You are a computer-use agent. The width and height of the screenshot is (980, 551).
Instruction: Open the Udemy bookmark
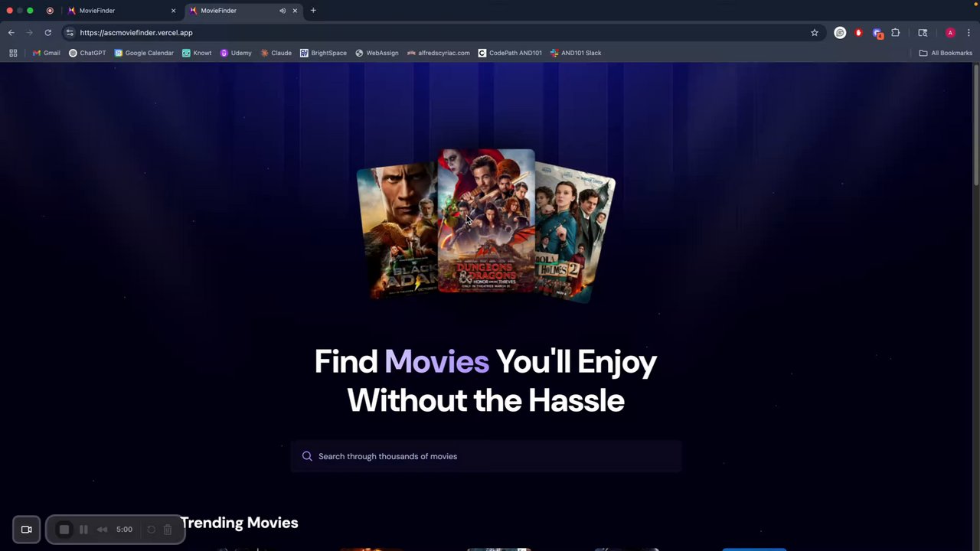236,53
